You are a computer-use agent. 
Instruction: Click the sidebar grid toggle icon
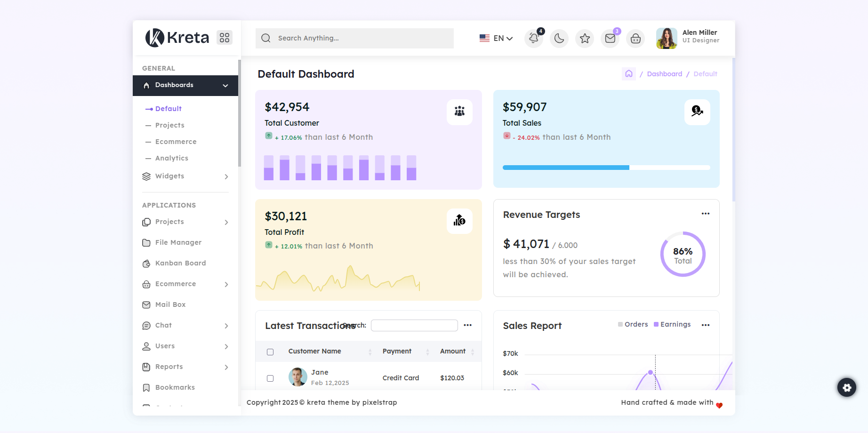pyautogui.click(x=225, y=37)
